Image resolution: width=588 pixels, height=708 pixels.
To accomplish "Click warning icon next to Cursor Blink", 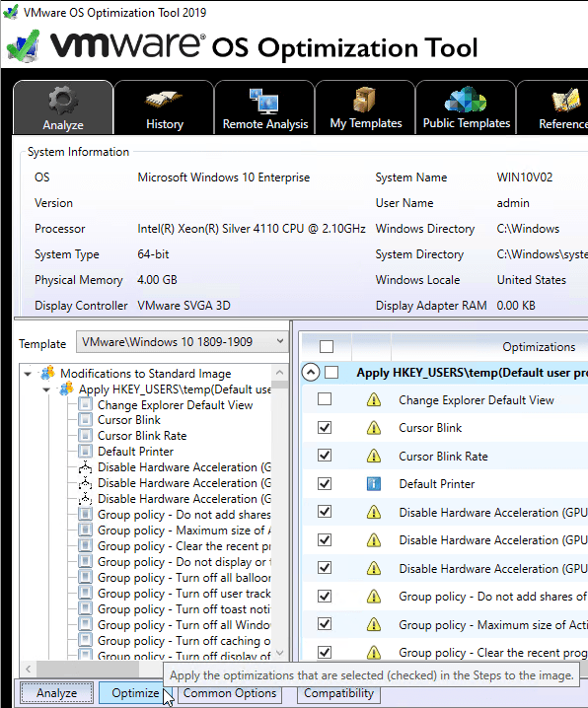I will 374,428.
